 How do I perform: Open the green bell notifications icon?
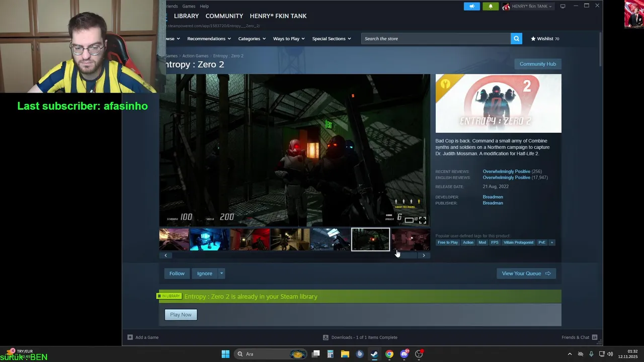[x=491, y=6]
